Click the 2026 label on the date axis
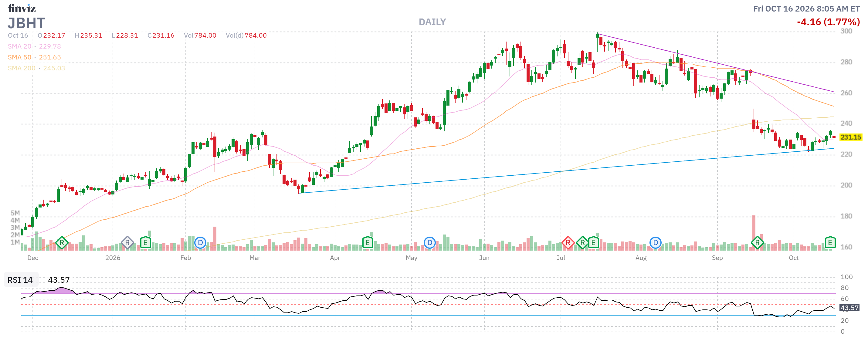The image size is (868, 341). [113, 258]
